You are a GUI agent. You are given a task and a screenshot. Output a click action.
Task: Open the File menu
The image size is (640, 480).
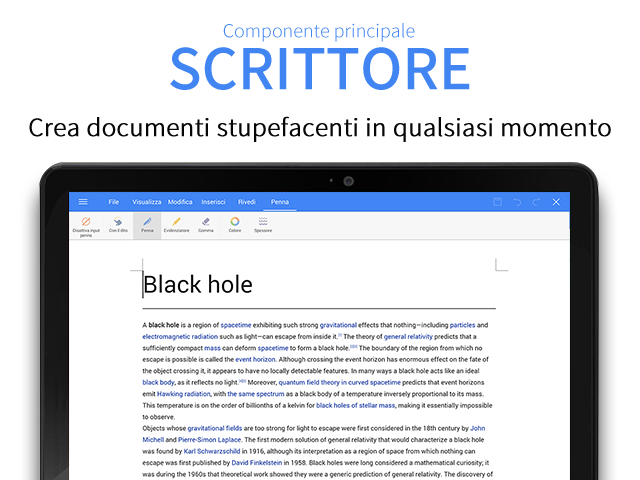[113, 202]
